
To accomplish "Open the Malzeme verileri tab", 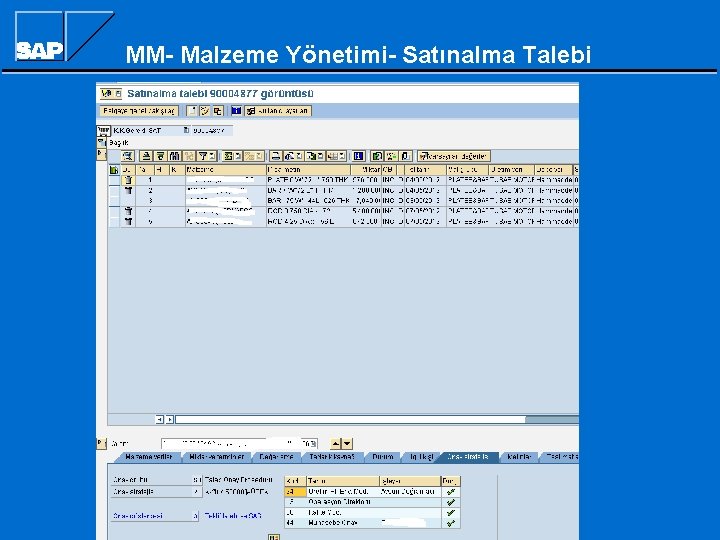I will [x=148, y=457].
